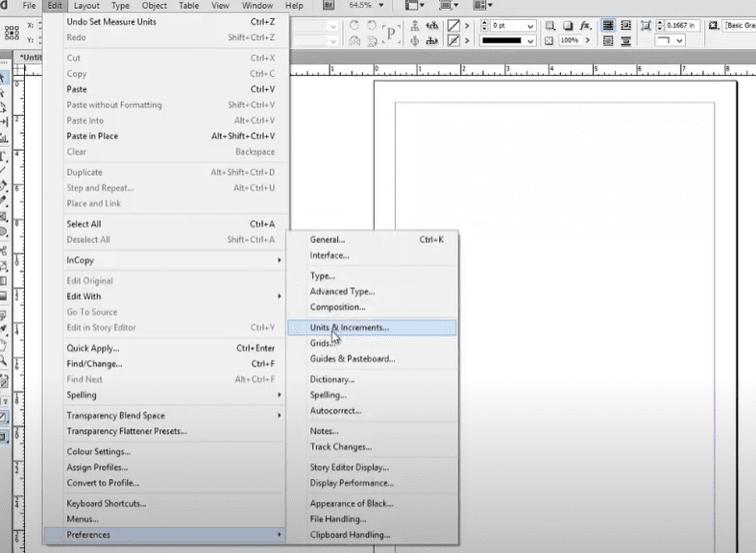The image size is (756, 553).
Task: Open the Basic Graphics Frame style dropdown
Action: click(739, 26)
